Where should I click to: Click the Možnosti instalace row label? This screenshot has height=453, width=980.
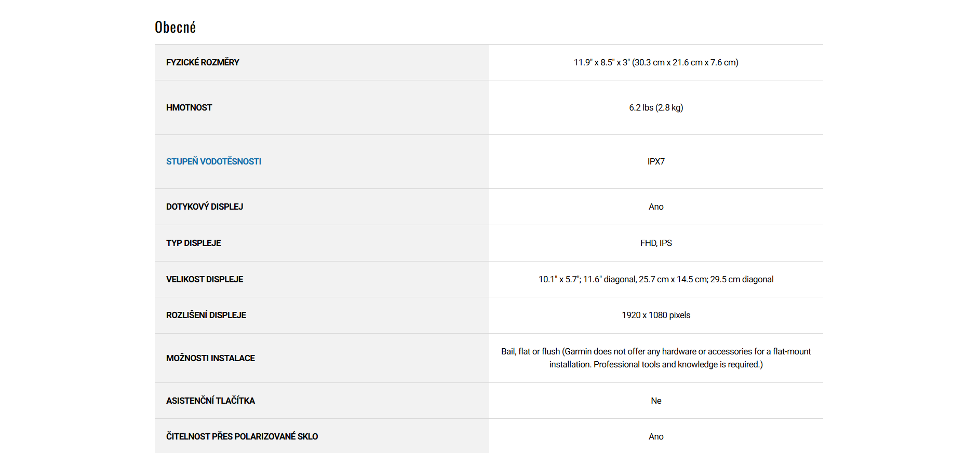210,358
